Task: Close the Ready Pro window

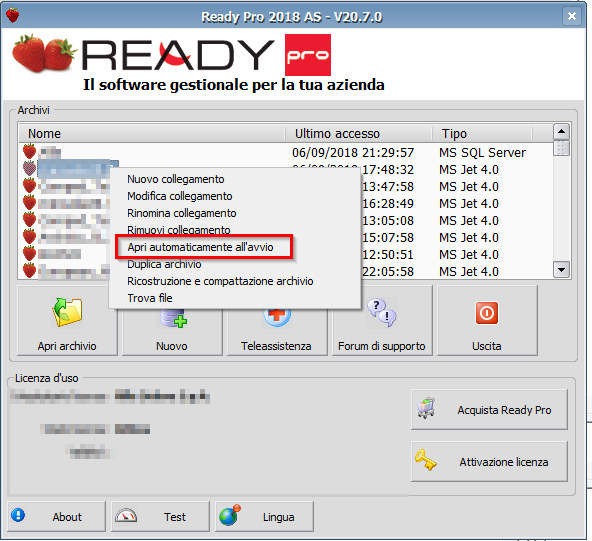Action: pyautogui.click(x=572, y=16)
